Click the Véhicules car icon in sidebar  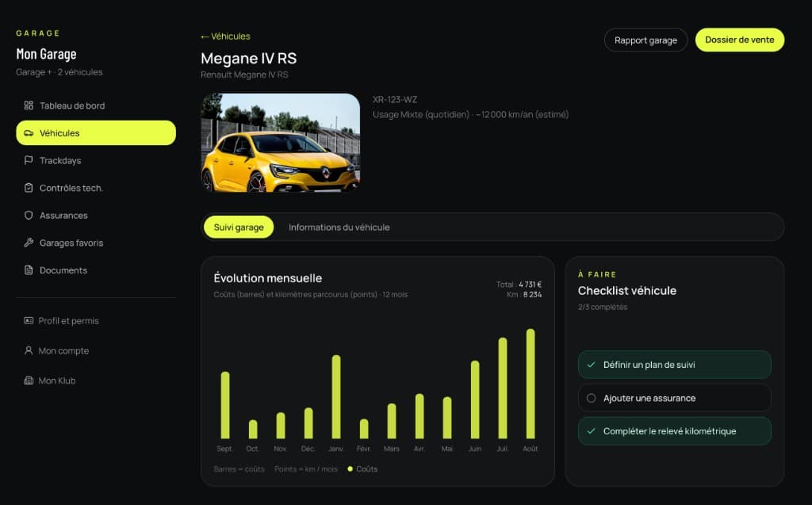pyautogui.click(x=29, y=133)
